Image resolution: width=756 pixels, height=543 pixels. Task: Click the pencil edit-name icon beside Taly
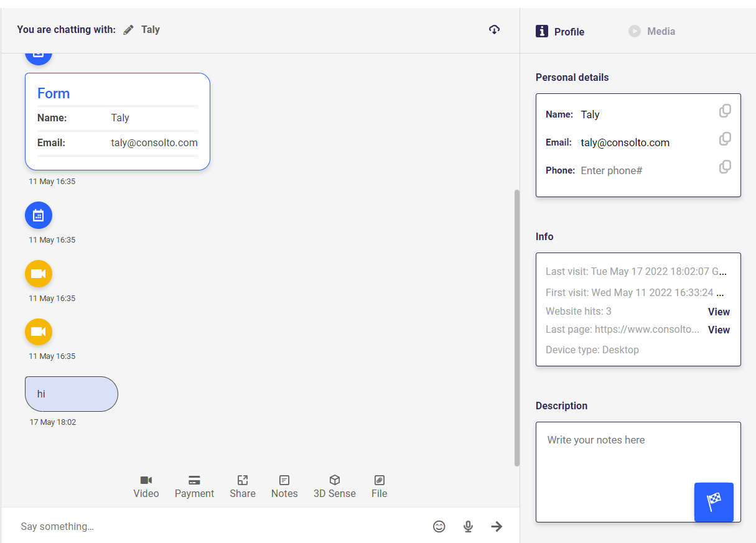tap(128, 30)
